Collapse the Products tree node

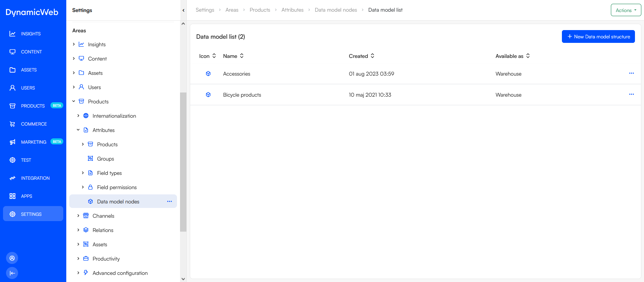click(x=74, y=102)
